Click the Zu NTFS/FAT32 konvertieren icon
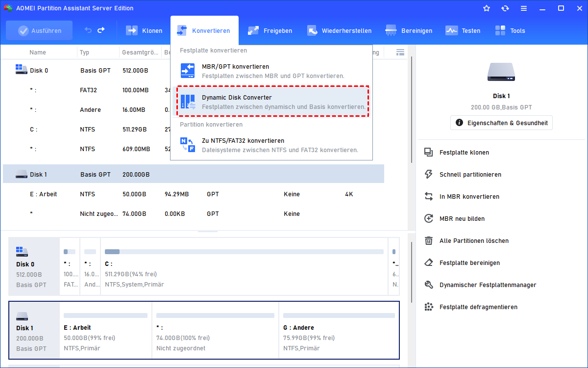Image resolution: width=588 pixels, height=368 pixels. pos(188,145)
